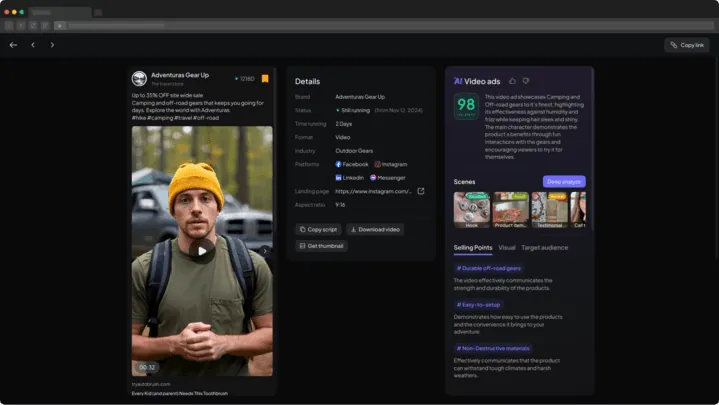Switch to the Target audience tab
This screenshot has width=719, height=405.
(544, 248)
